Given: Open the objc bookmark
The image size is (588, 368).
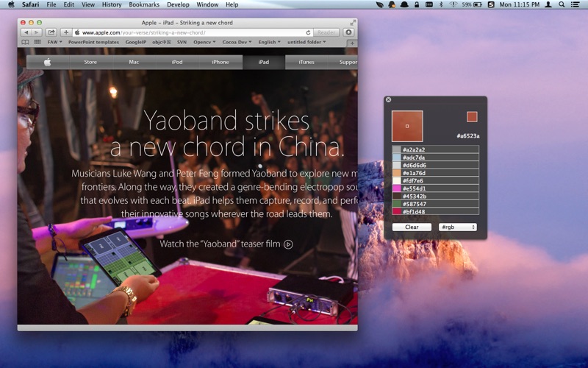Looking at the screenshot, I should tap(162, 42).
